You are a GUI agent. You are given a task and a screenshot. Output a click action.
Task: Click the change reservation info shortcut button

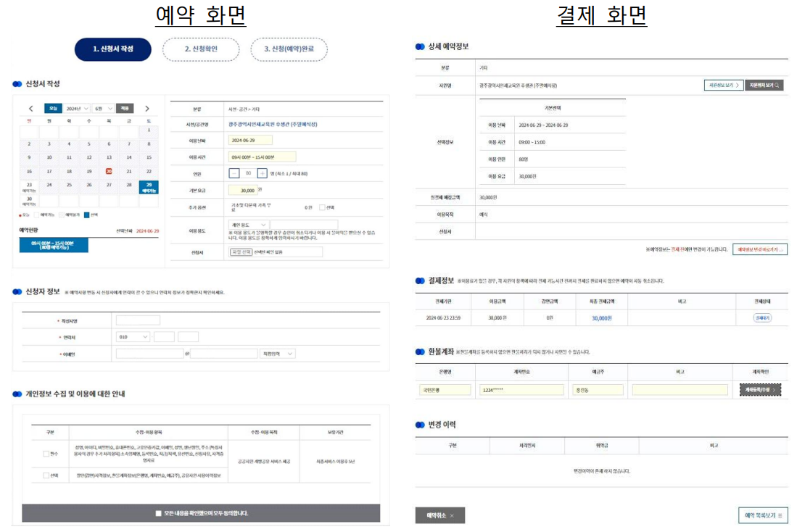point(760,249)
